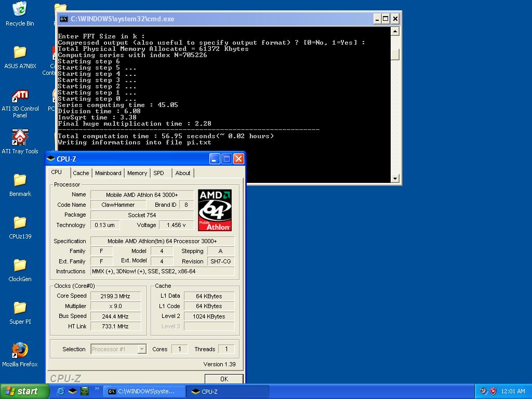Maximize the cmd.exe window
532x399 pixels.
pyautogui.click(x=386, y=19)
